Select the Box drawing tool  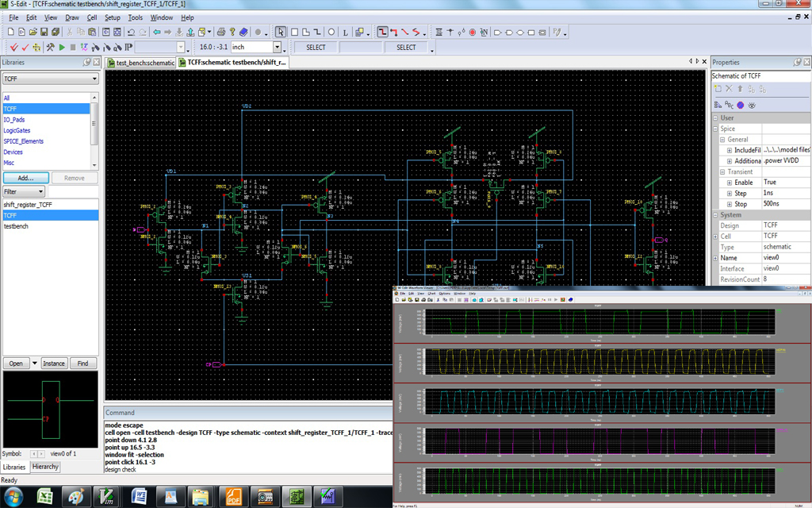pos(294,32)
